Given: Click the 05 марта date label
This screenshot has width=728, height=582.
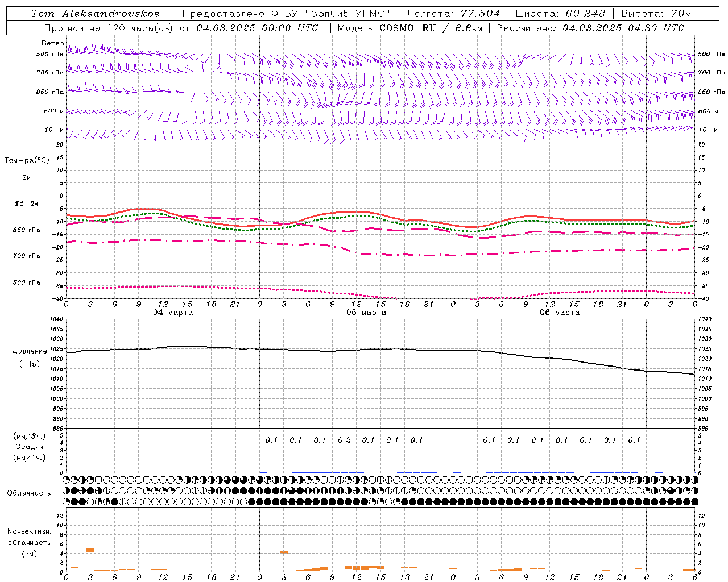Looking at the screenshot, I should (x=367, y=313).
